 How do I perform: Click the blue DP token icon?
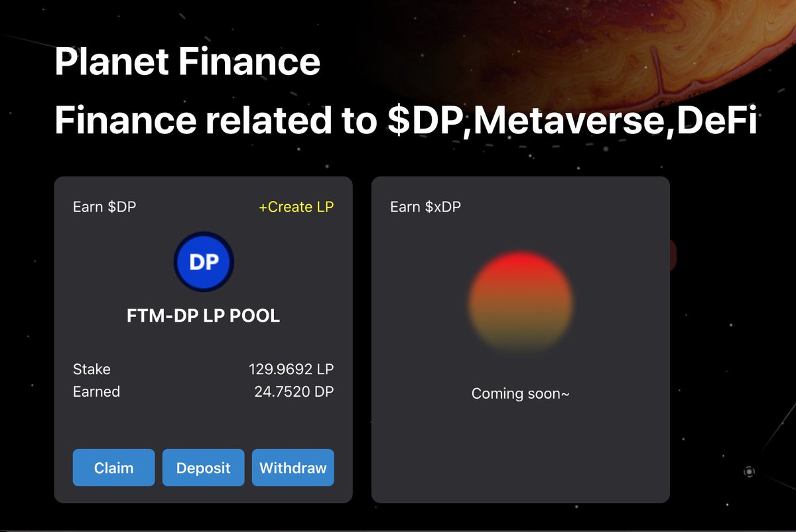[x=204, y=262]
